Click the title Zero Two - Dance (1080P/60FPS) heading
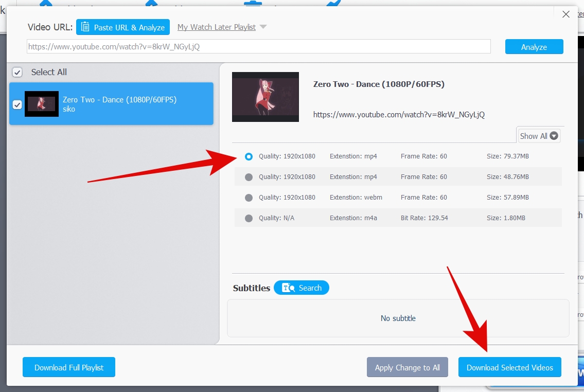Screen dimensions: 584x392 (379, 84)
